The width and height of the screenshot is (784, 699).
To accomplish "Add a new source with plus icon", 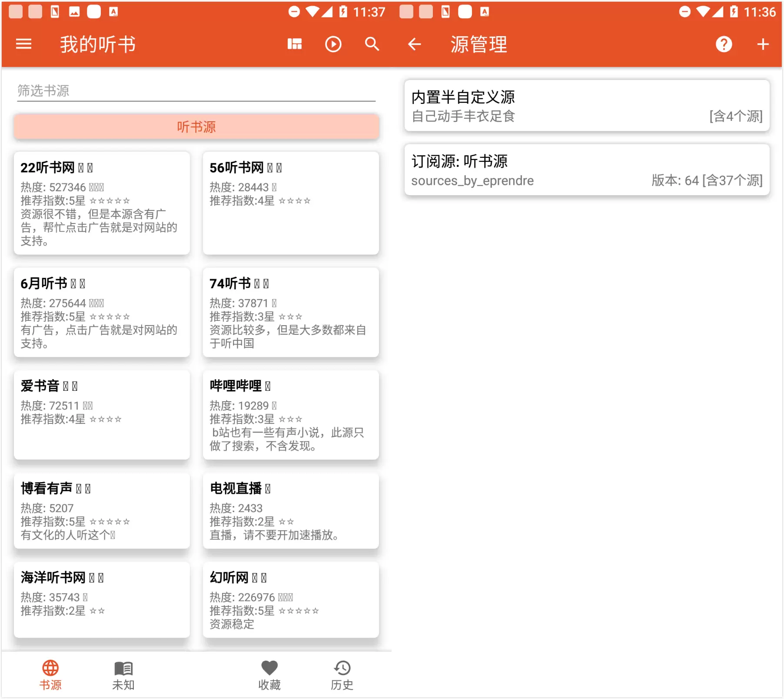I will [x=763, y=44].
